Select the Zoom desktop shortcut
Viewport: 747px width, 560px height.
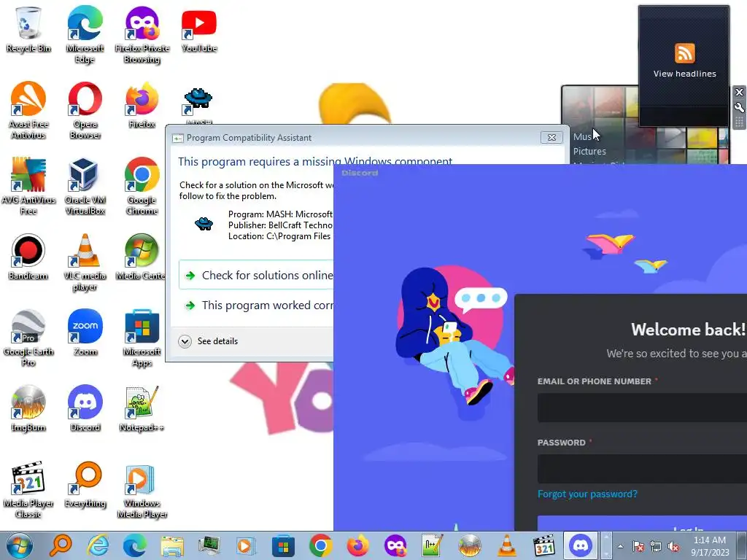point(85,332)
